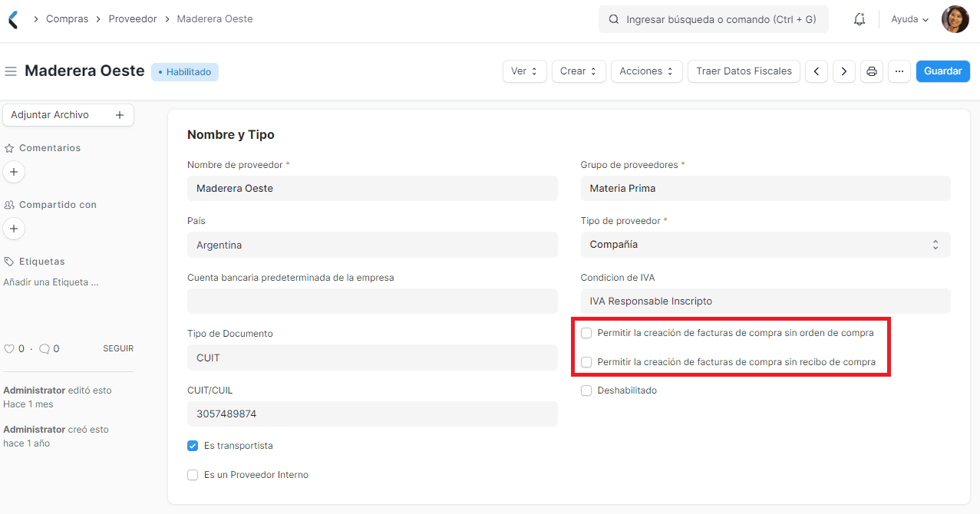Go to Proveedor breadcrumb
Image resolution: width=980 pixels, height=514 pixels.
pos(133,19)
